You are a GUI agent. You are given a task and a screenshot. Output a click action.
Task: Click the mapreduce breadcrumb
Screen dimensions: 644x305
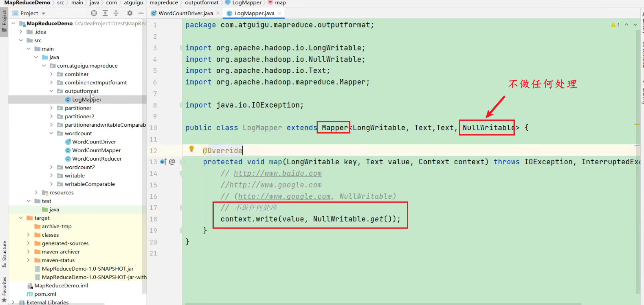click(x=164, y=3)
